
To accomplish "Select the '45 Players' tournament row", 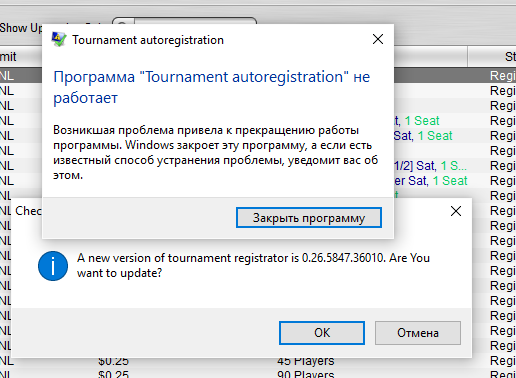I will coord(305,361).
